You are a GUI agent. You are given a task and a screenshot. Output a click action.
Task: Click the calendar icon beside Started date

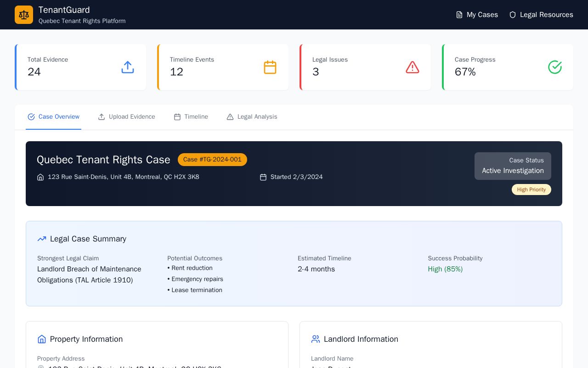[263, 177]
